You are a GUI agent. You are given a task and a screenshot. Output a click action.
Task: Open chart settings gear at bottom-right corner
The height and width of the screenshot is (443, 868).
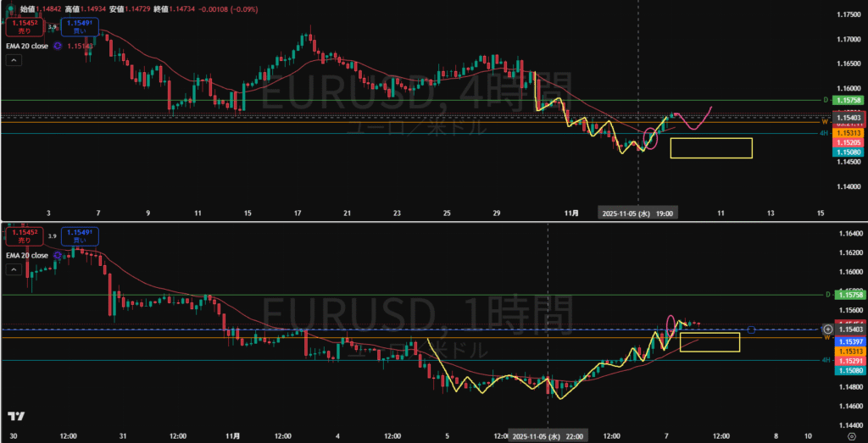pyautogui.click(x=849, y=435)
